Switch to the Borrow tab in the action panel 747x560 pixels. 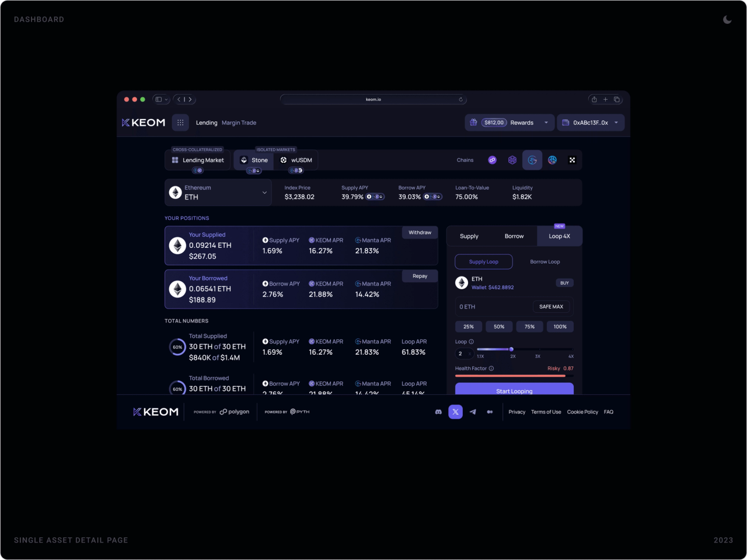[514, 236]
